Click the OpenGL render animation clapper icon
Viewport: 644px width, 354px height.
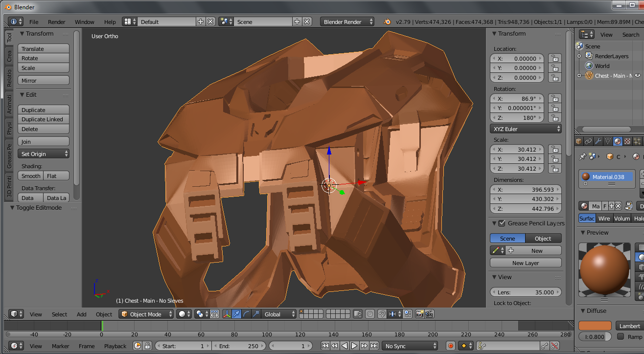point(430,314)
